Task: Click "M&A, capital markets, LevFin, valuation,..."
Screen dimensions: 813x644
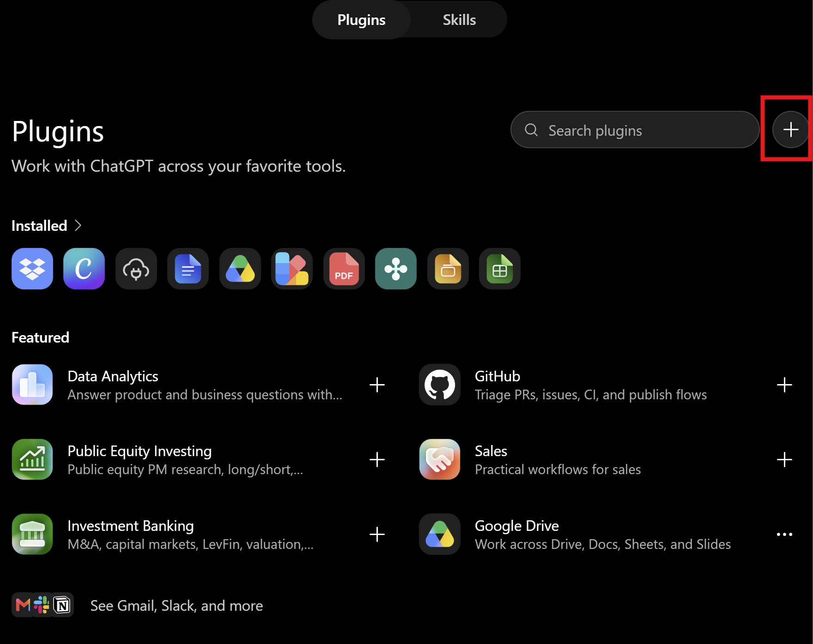Action: click(x=191, y=544)
